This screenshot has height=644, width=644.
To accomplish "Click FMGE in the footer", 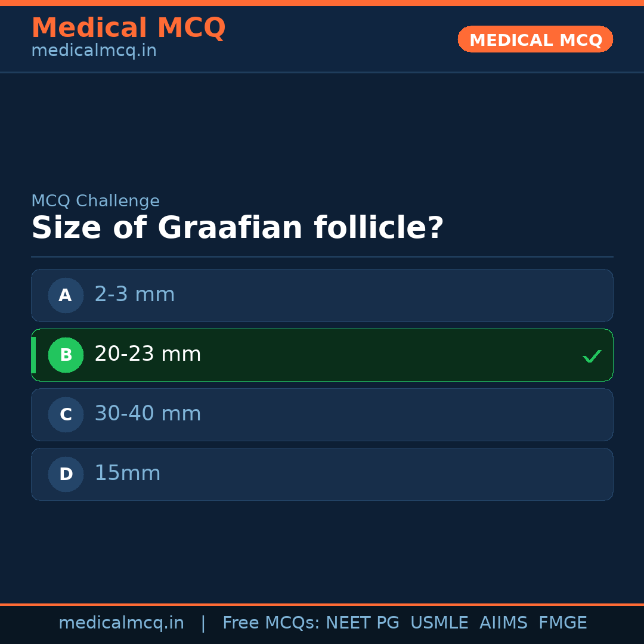I will click(x=562, y=623).
